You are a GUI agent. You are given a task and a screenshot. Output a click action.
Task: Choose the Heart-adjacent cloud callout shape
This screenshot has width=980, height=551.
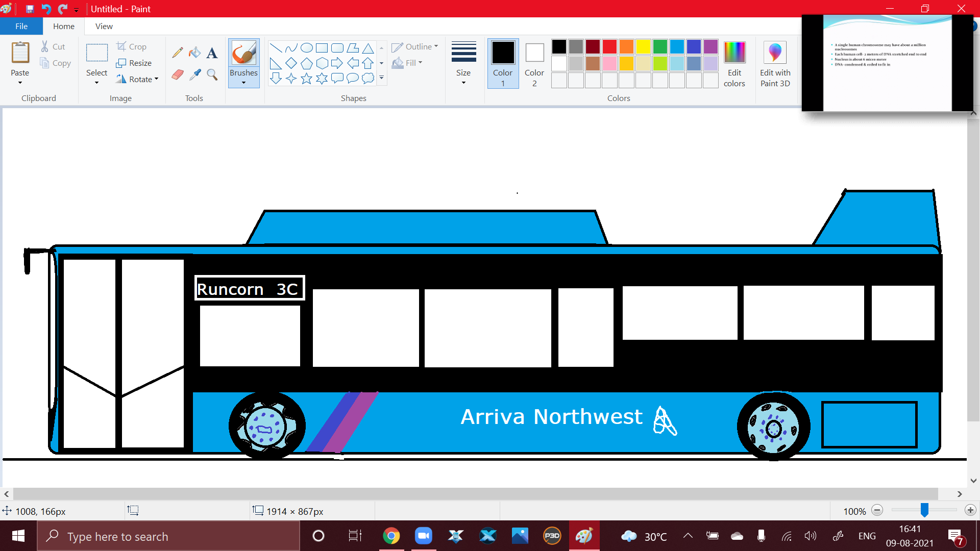pos(367,79)
